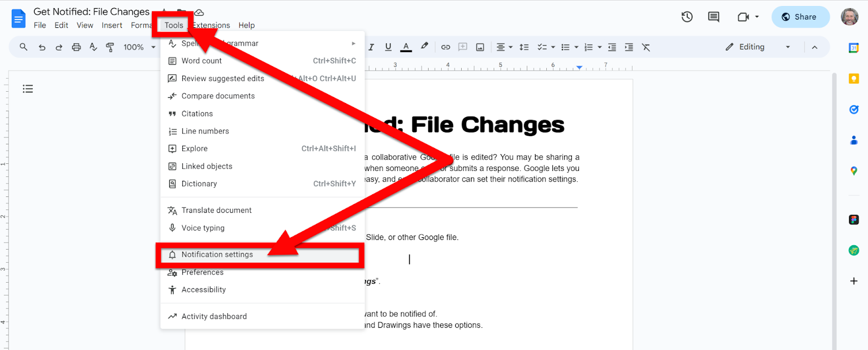This screenshot has height=350, width=868.
Task: Choose Linked objects
Action: coord(263,167)
